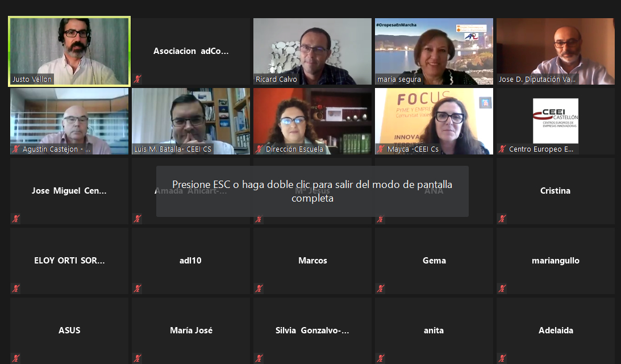
Task: Select the Gema participant tile
Action: click(x=434, y=261)
